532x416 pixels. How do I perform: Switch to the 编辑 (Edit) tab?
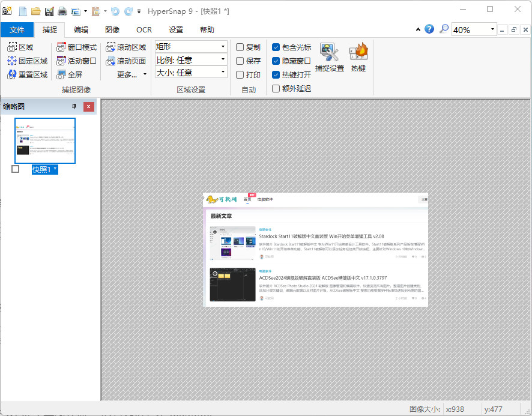pyautogui.click(x=81, y=30)
